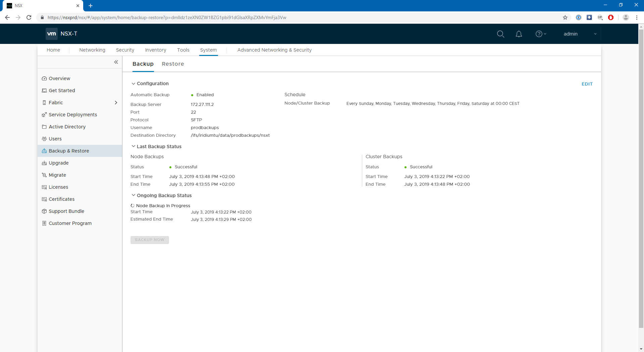Screen dimensions: 644x352
Task: Open the notifications bell
Action: tap(519, 34)
